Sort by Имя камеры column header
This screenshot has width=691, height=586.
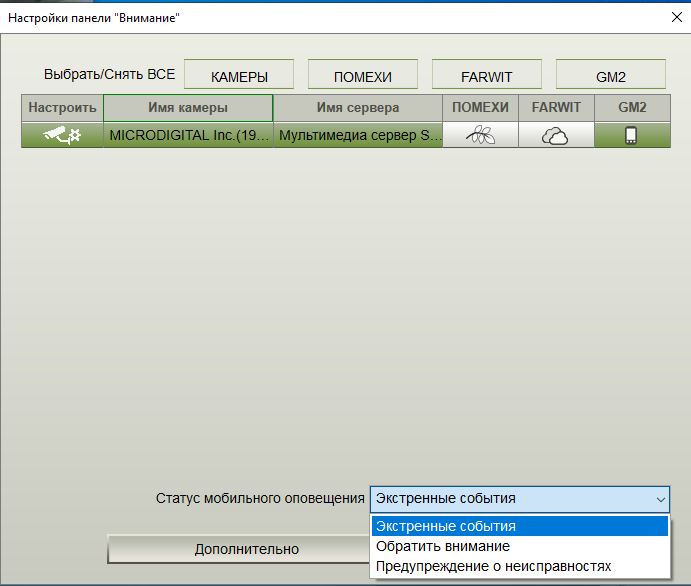point(188,108)
